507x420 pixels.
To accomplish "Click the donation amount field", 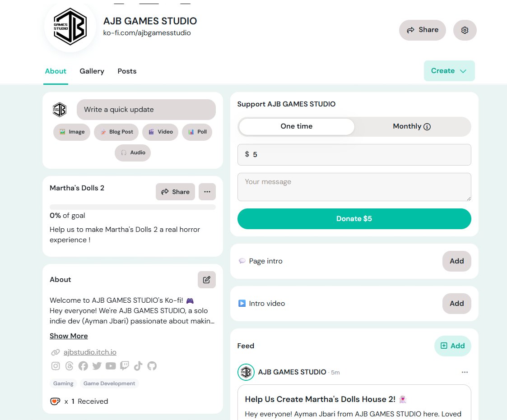I will (354, 155).
